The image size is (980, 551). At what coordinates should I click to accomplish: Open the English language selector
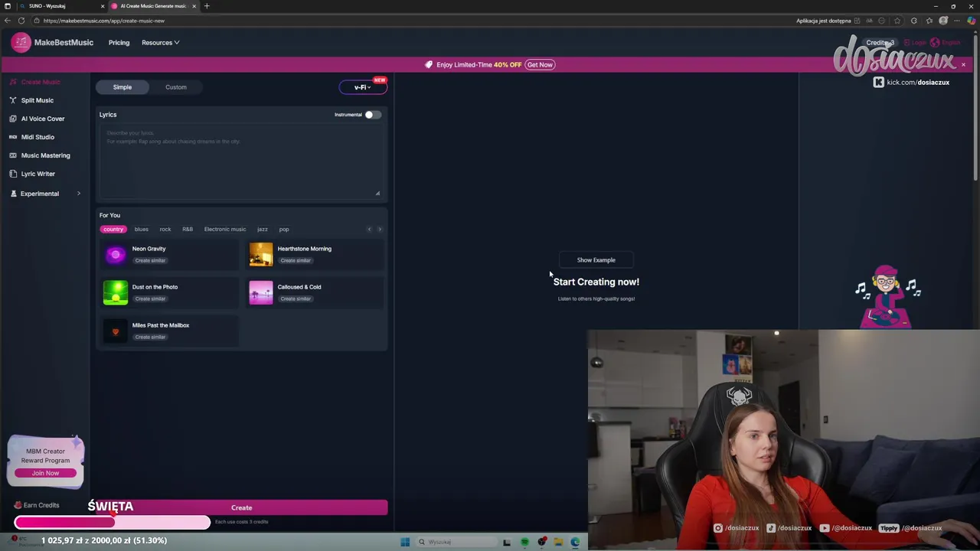[946, 43]
